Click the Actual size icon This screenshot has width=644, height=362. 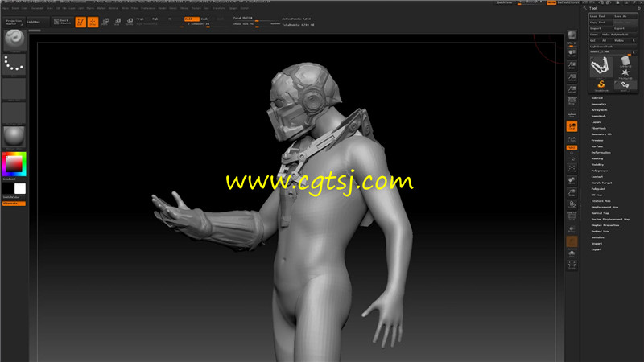pyautogui.click(x=572, y=77)
